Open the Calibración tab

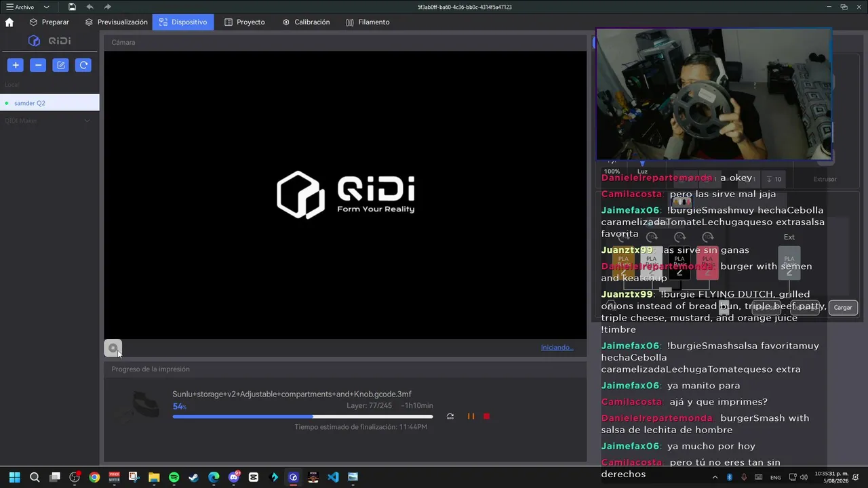(306, 22)
